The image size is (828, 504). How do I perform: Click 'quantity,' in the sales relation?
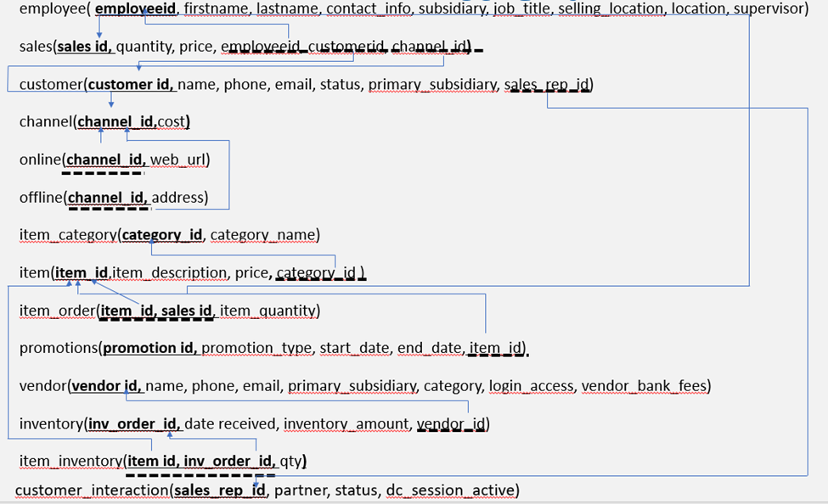[x=145, y=47]
